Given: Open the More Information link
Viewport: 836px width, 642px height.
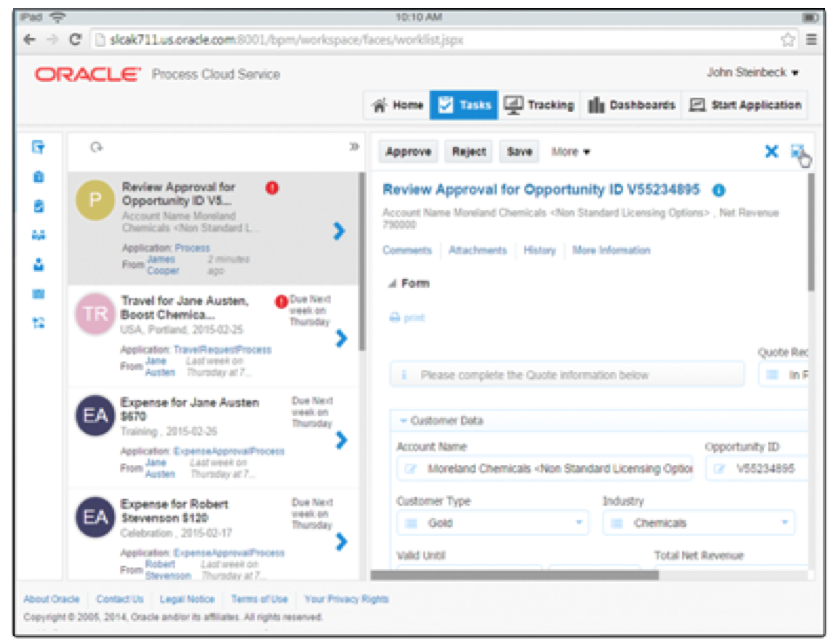Looking at the screenshot, I should [611, 250].
